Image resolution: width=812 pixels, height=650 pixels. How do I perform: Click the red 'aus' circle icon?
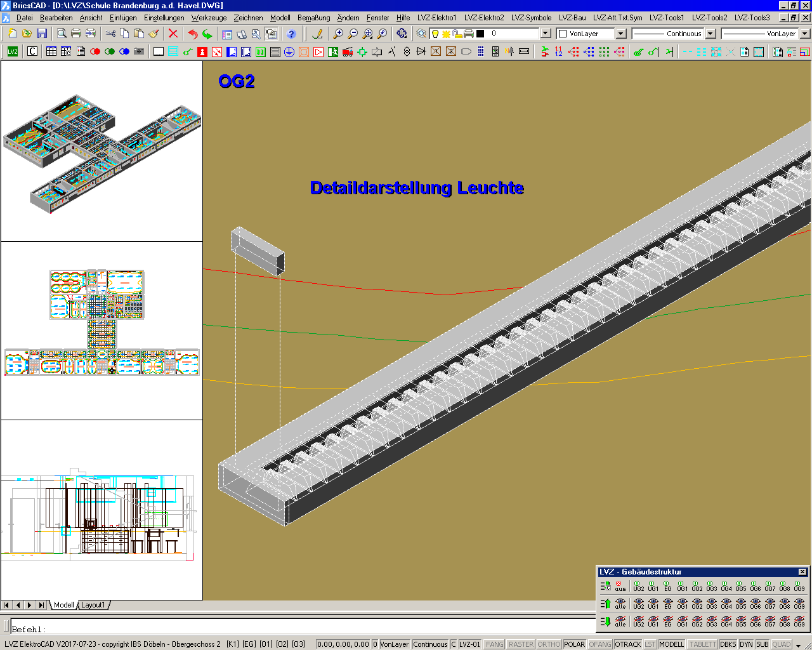[620, 585]
